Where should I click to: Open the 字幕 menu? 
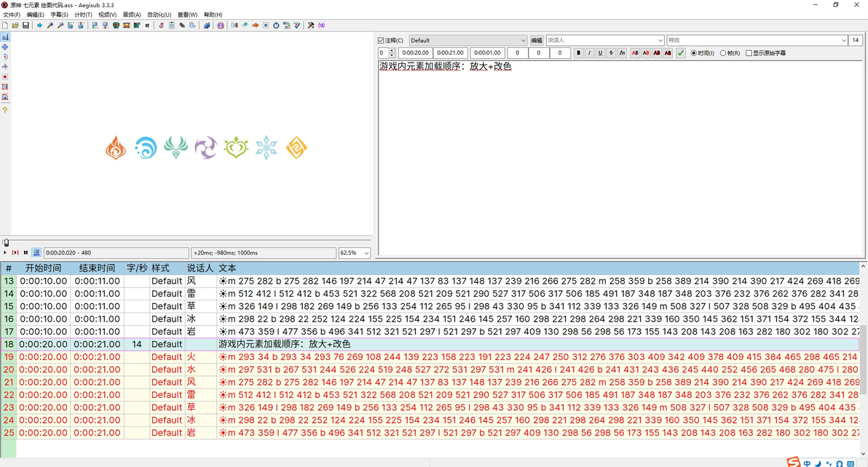click(x=59, y=15)
